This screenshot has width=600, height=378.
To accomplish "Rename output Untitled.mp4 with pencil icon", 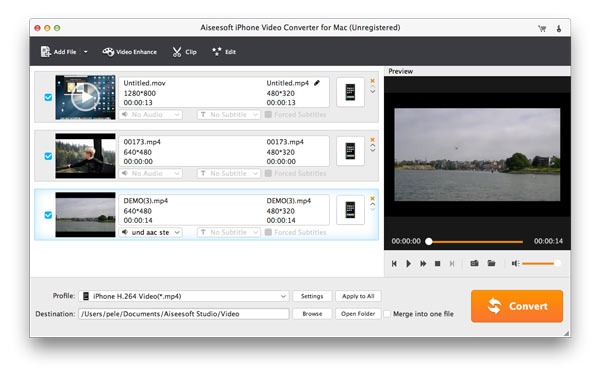I will tap(317, 83).
